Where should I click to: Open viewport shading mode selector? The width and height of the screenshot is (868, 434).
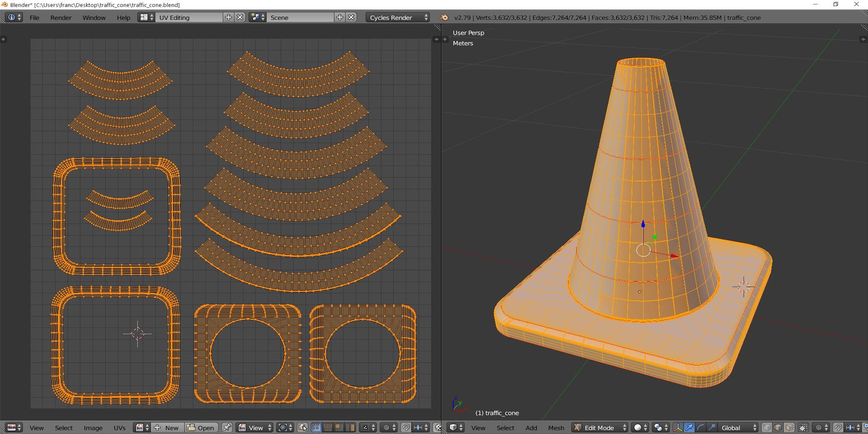click(640, 427)
